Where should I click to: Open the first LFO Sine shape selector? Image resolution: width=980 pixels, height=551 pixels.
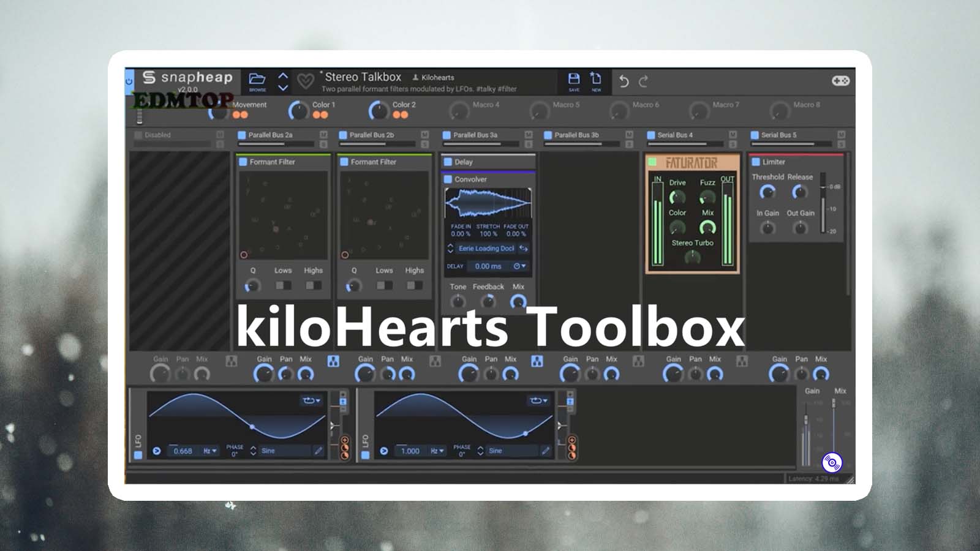tap(285, 451)
